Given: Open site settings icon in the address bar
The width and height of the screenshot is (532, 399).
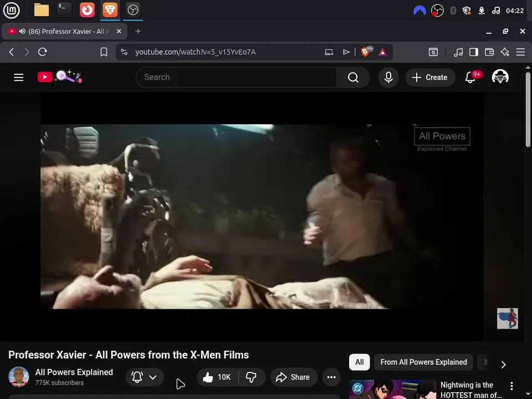Looking at the screenshot, I should (x=124, y=52).
